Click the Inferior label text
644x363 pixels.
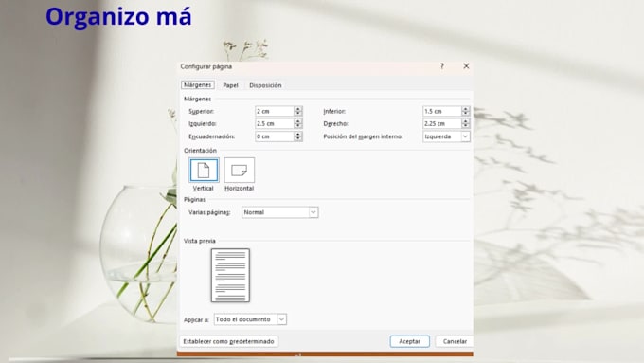(x=334, y=112)
